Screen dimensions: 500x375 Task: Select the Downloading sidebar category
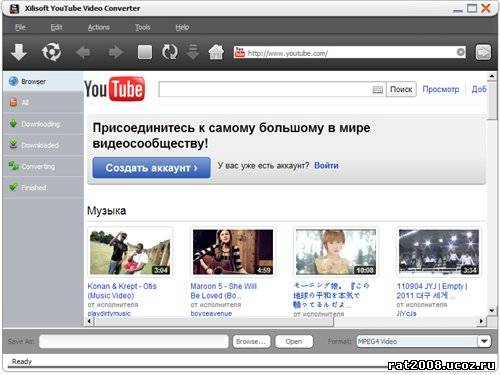43,124
